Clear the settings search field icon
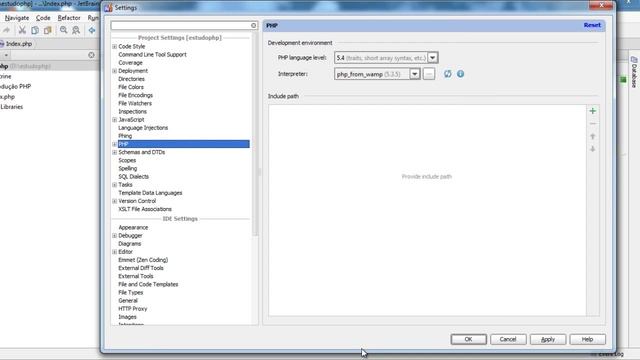This screenshot has width=640, height=360. coord(253,25)
